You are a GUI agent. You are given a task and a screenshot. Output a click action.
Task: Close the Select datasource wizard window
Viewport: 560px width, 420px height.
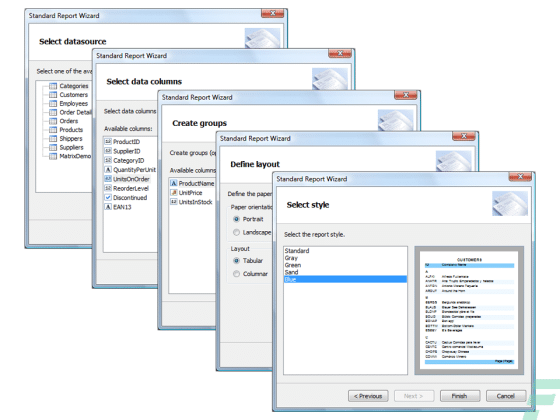tap(272, 13)
